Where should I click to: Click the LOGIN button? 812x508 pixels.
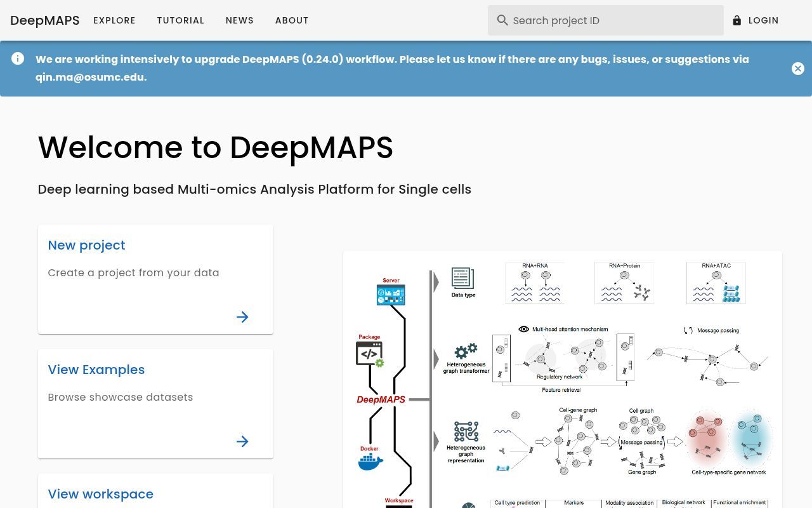point(755,20)
